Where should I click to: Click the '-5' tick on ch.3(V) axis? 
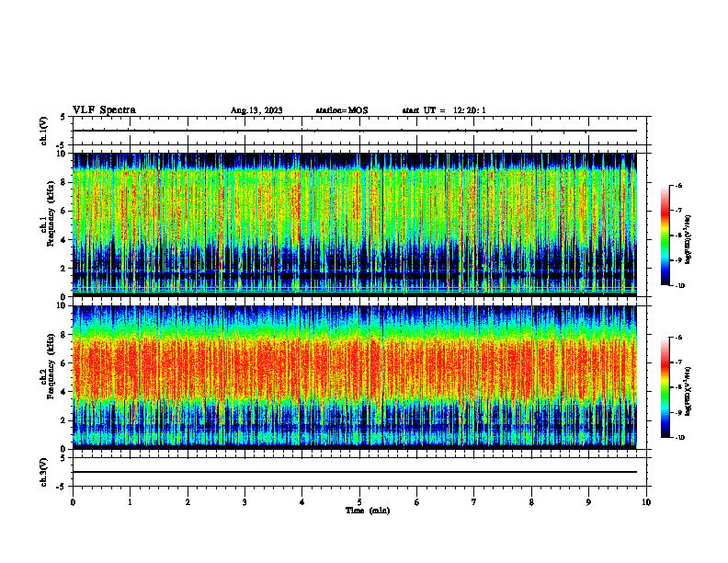tap(62, 487)
